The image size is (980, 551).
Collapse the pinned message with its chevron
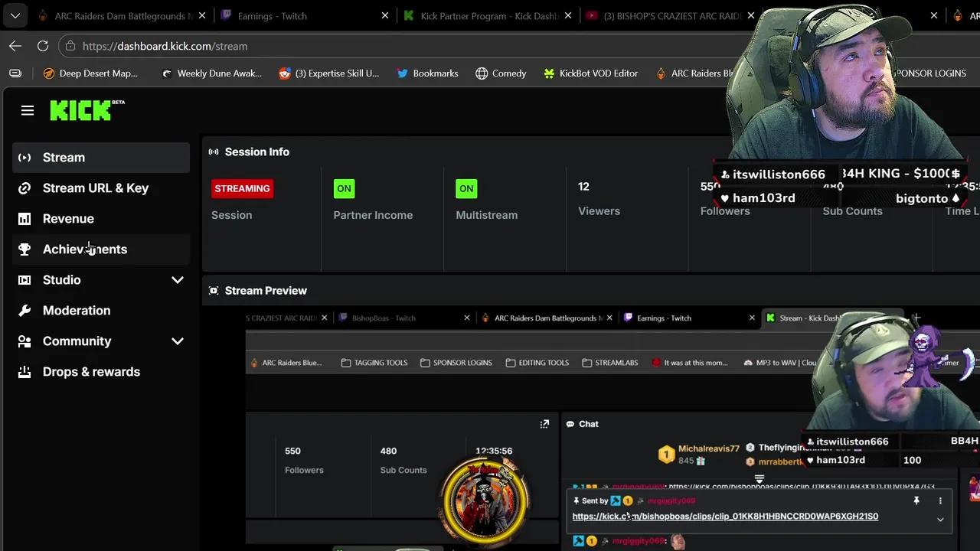click(940, 519)
